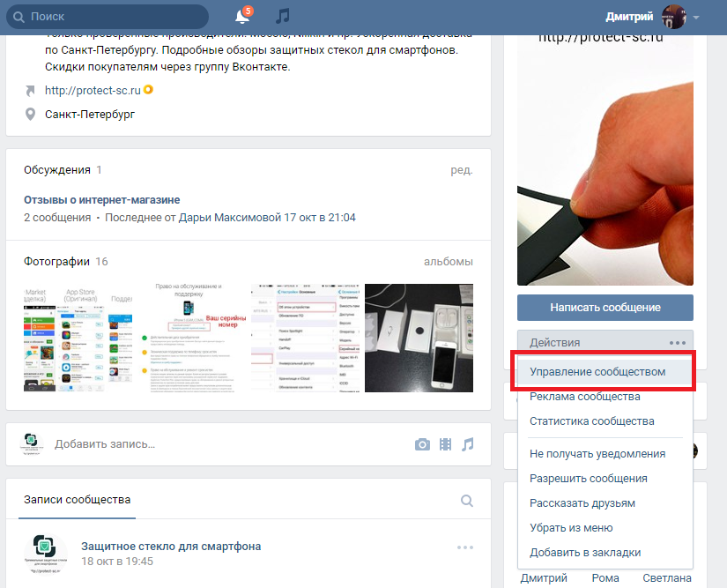
Task: Click the community avatar next to post
Action: coord(44,555)
